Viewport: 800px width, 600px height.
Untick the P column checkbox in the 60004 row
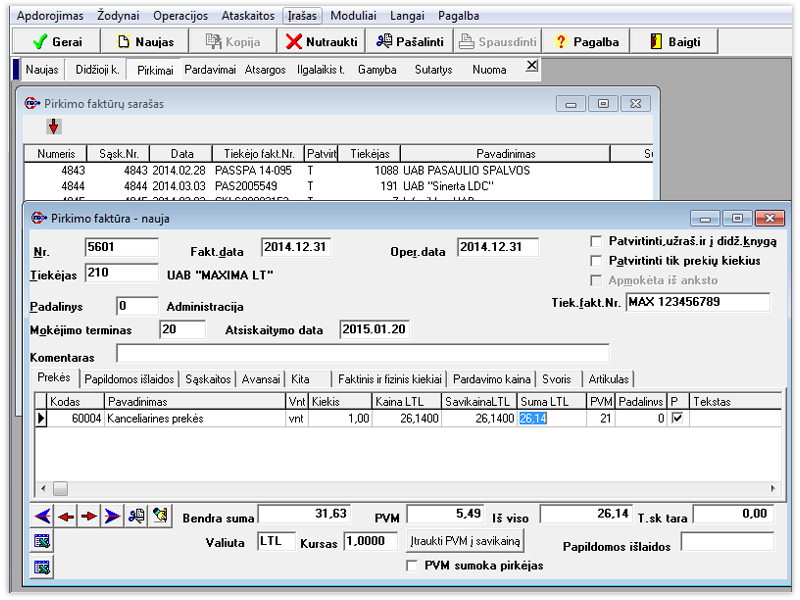pyautogui.click(x=677, y=418)
